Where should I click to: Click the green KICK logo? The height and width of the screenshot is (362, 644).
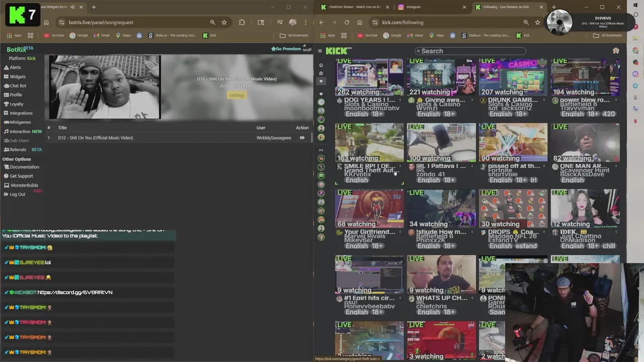(337, 51)
